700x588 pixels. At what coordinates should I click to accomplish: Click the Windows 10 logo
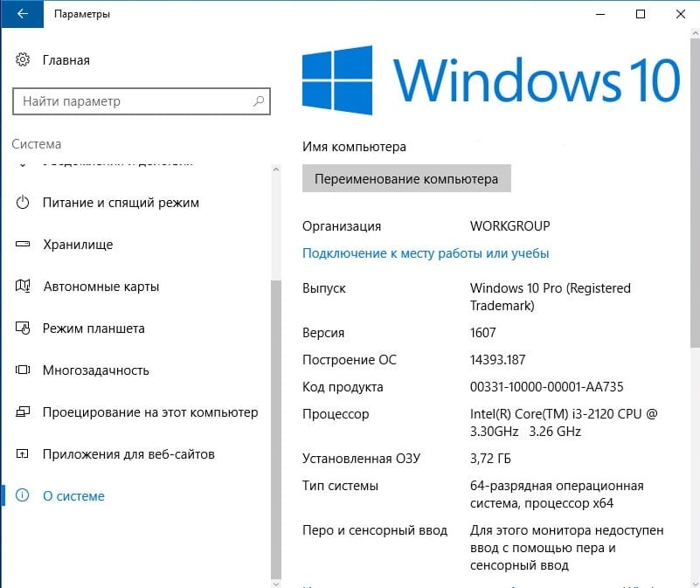pos(491,80)
